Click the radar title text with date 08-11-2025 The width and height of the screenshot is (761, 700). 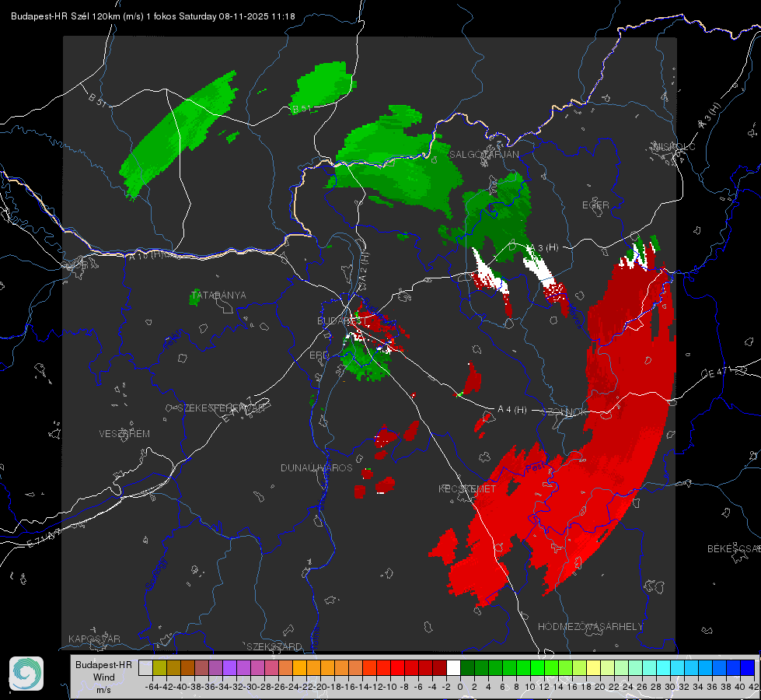[x=153, y=16]
